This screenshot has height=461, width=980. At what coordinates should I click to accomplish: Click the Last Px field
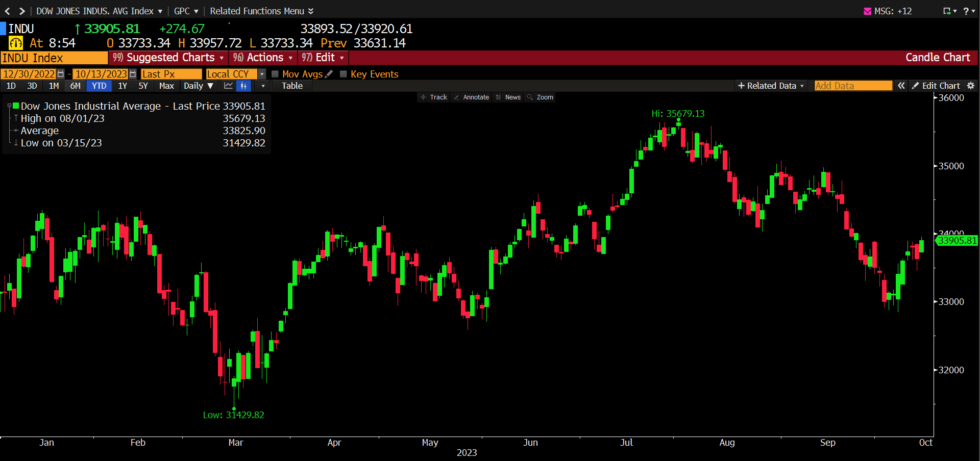[x=171, y=74]
